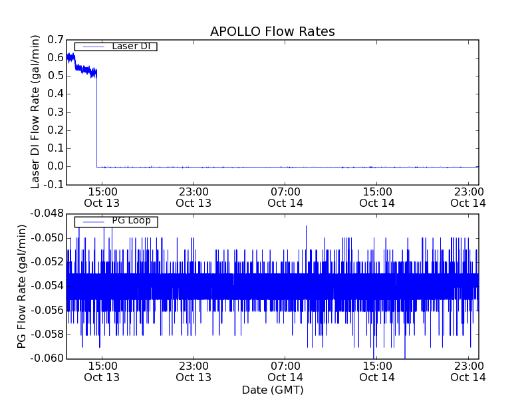Click the -0.054 tick label on PG axis

click(47, 286)
